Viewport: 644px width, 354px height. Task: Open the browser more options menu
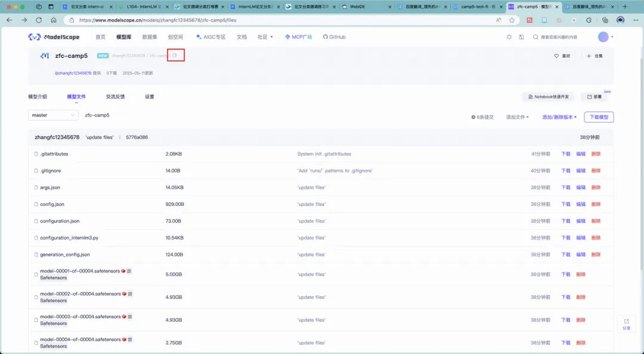click(x=636, y=20)
